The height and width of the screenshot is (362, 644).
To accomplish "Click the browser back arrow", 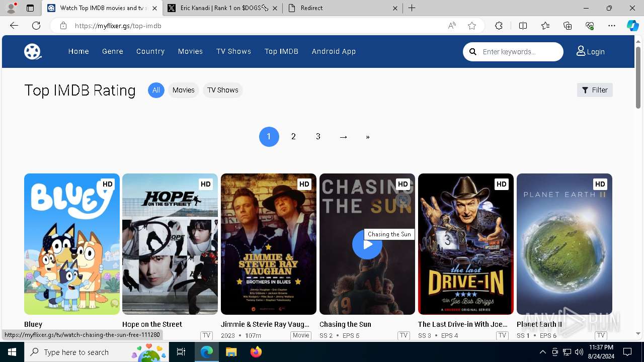I will pos(14,26).
